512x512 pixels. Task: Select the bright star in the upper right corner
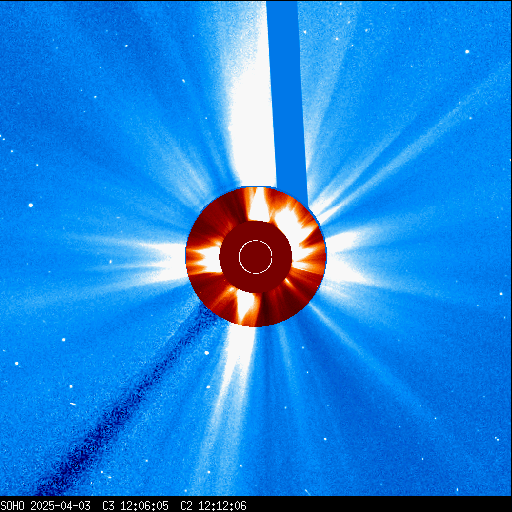coord(467,52)
